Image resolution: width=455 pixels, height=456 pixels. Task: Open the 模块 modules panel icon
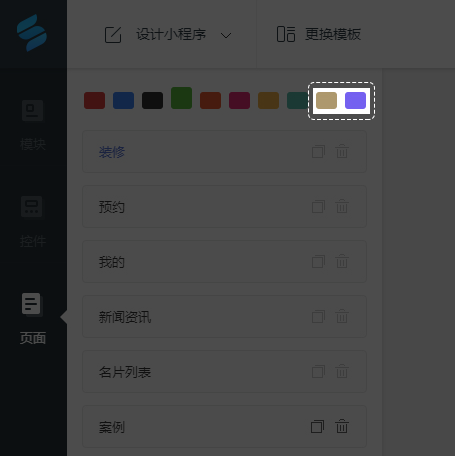(32, 111)
